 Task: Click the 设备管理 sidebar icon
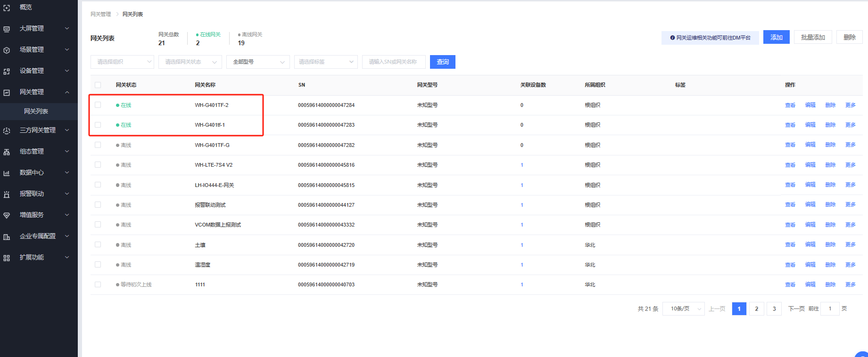pyautogui.click(x=7, y=71)
